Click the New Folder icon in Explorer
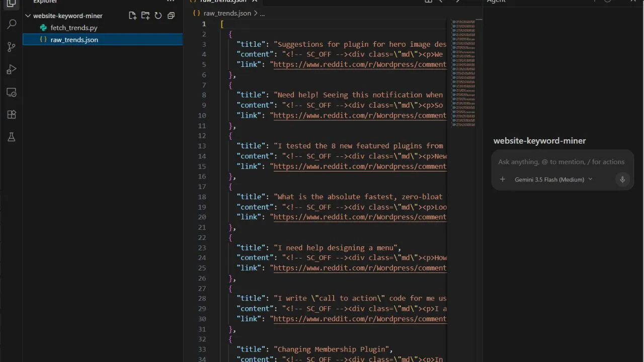The height and width of the screenshot is (362, 644). tap(145, 16)
